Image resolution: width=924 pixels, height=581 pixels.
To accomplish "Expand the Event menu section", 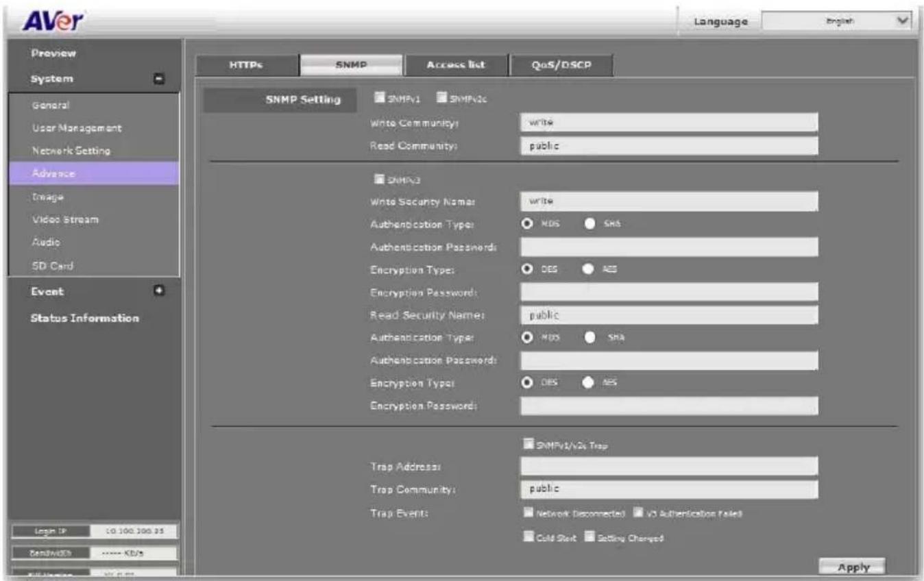I will tap(160, 290).
